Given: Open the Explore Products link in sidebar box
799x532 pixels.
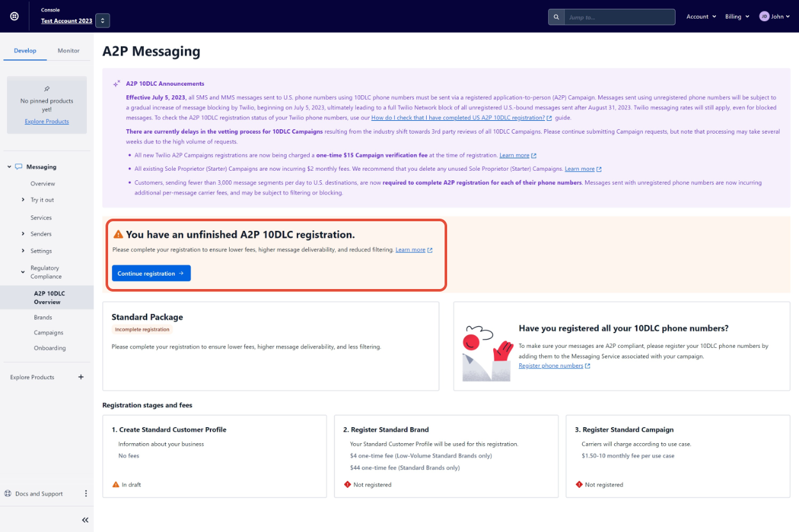Looking at the screenshot, I should (x=47, y=121).
